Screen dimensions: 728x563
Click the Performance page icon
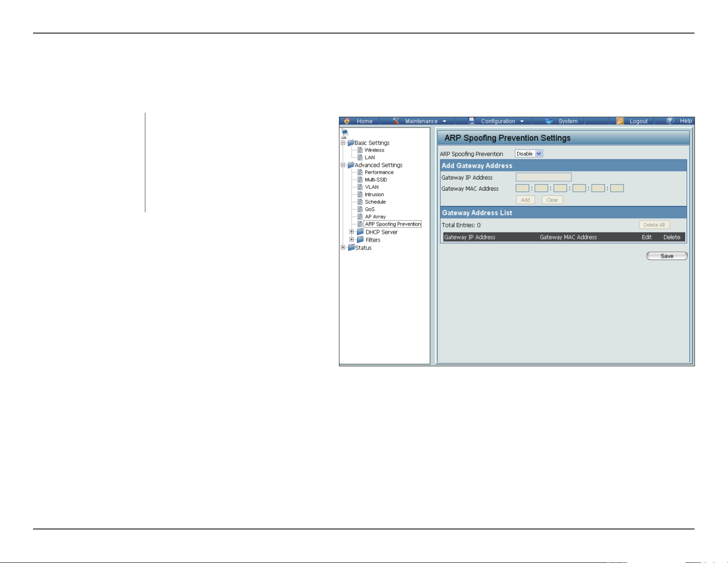[x=360, y=172]
